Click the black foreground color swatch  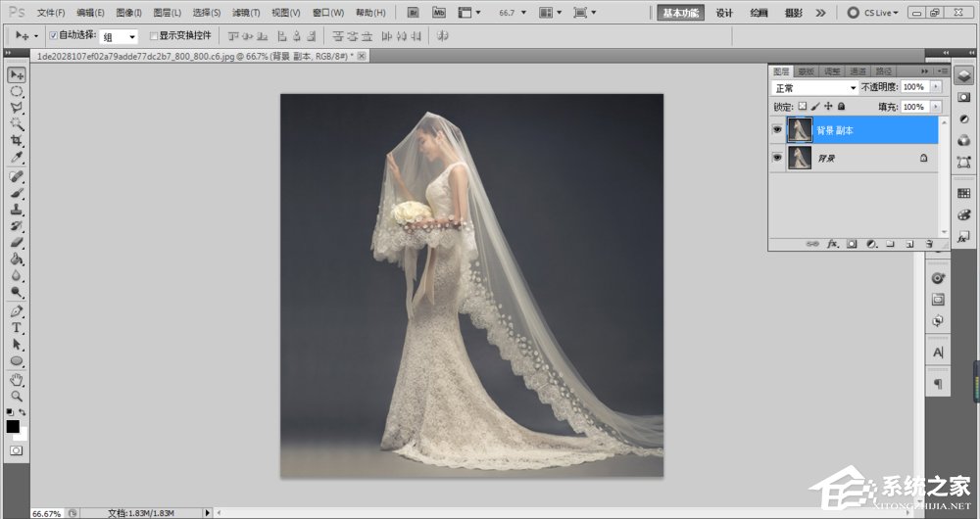point(13,426)
